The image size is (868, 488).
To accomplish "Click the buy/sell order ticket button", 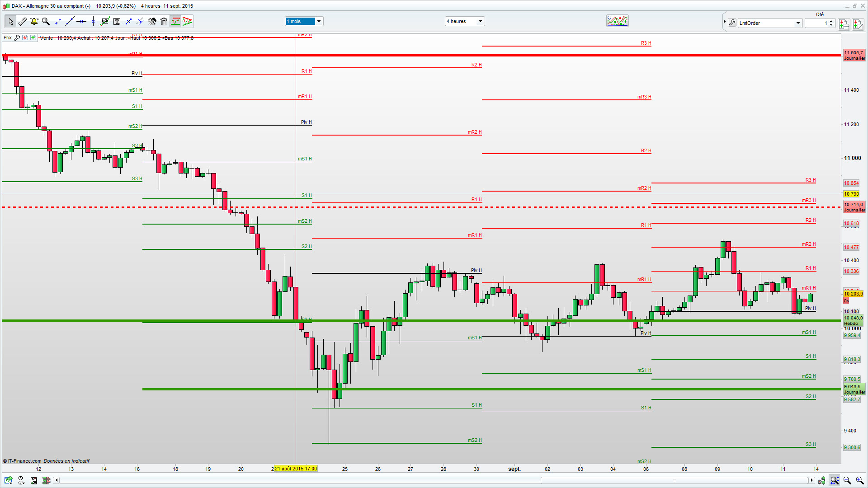I will coord(844,24).
